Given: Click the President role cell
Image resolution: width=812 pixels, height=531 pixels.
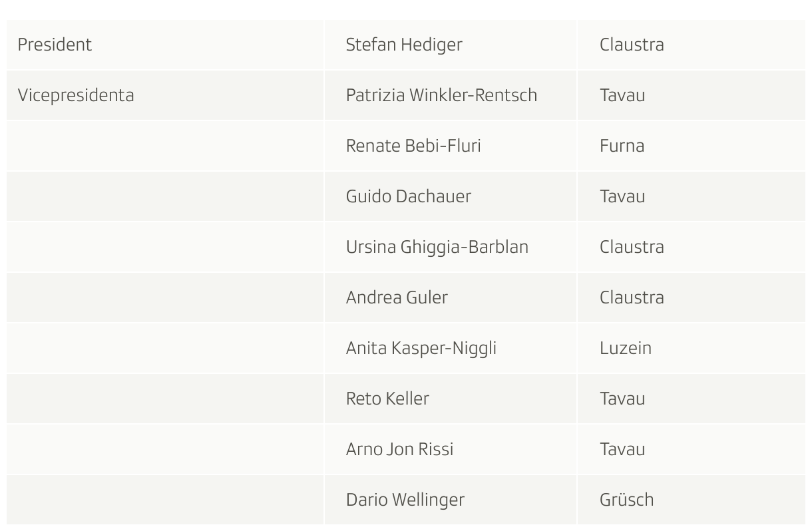Looking at the screenshot, I should pyautogui.click(x=55, y=45).
